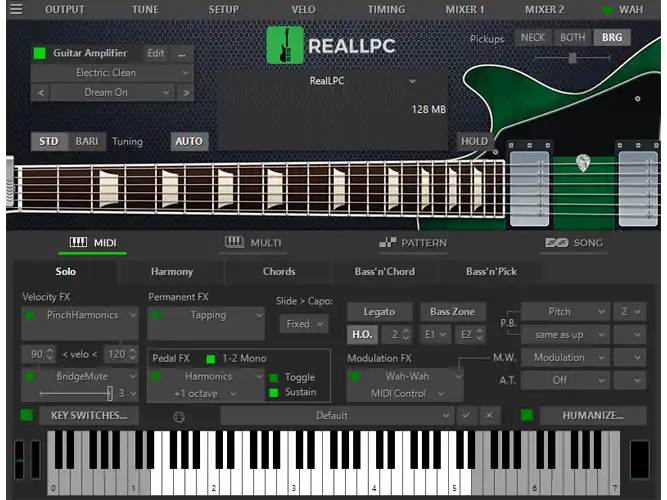Click the BridgeMute amount slider
The width and height of the screenshot is (667, 500).
(x=76, y=394)
